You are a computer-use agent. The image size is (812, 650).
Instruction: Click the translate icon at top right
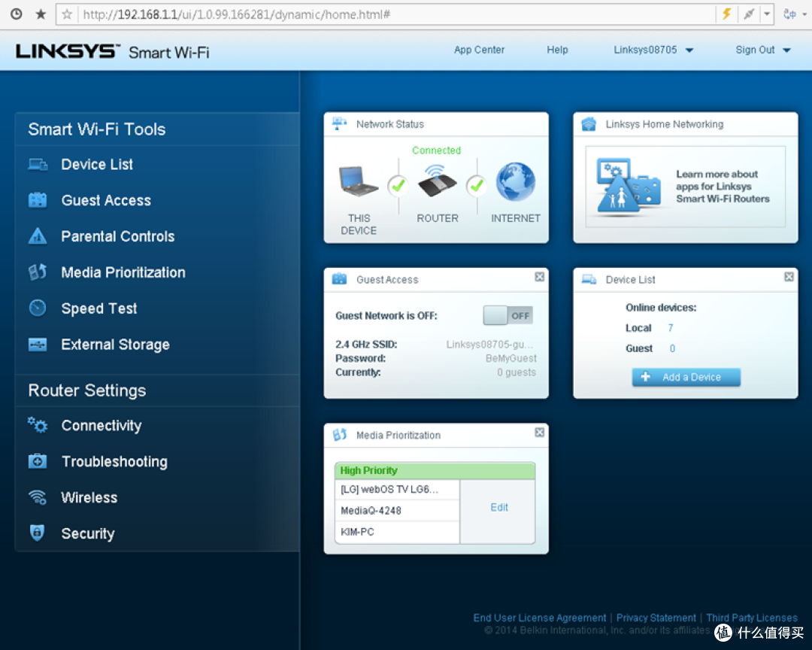789,14
